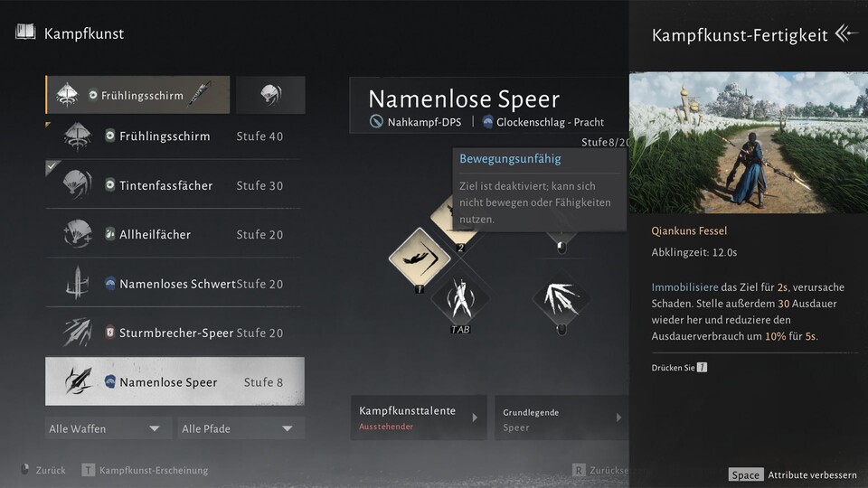The width and height of the screenshot is (868, 488).
Task: Click the Kampfkunst book icon
Action: click(x=25, y=33)
